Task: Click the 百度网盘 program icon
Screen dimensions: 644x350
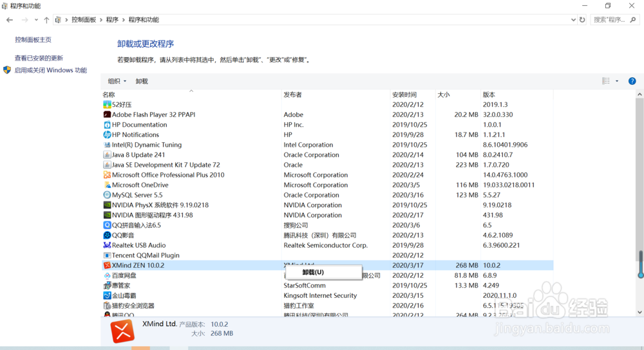Action: coord(107,275)
